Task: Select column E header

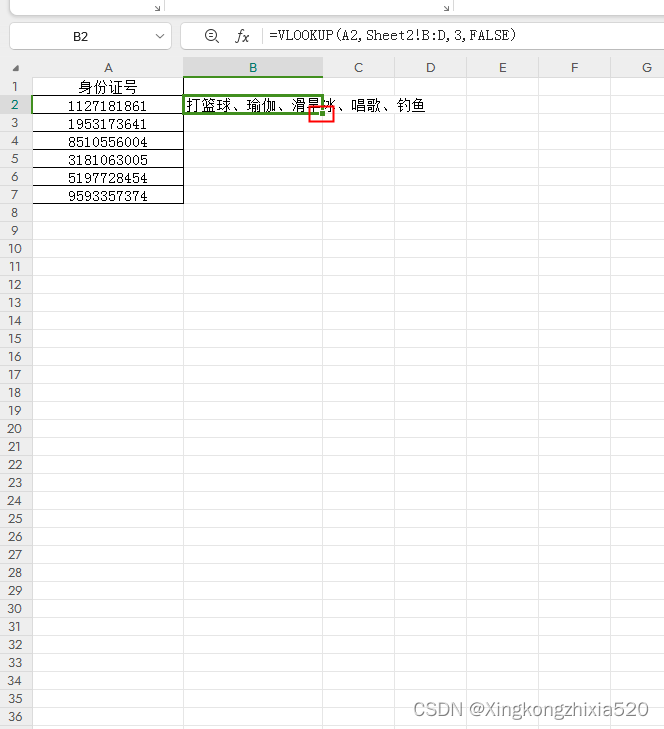Action: click(x=503, y=68)
